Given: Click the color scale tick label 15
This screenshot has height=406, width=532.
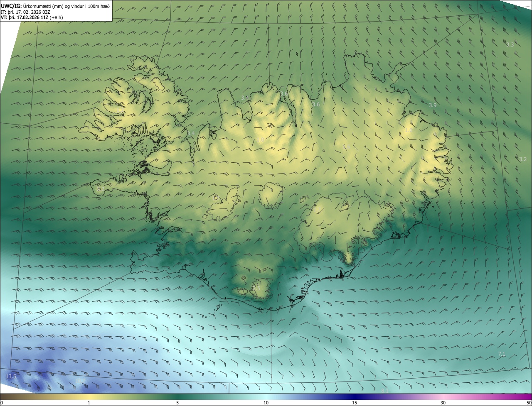Looking at the screenshot, I should click(x=355, y=403).
